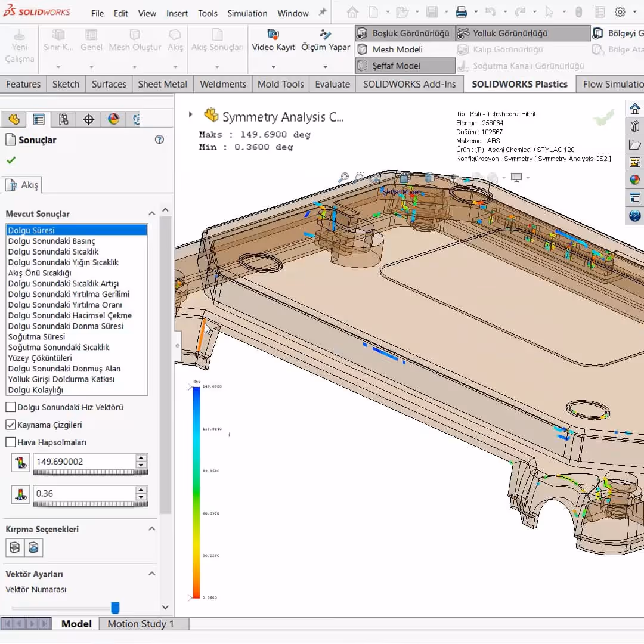Screen dimensions: 644x644
Task: Enable Dolgu Sonundaki Hız Vektörü checkbox
Action: [x=11, y=407]
